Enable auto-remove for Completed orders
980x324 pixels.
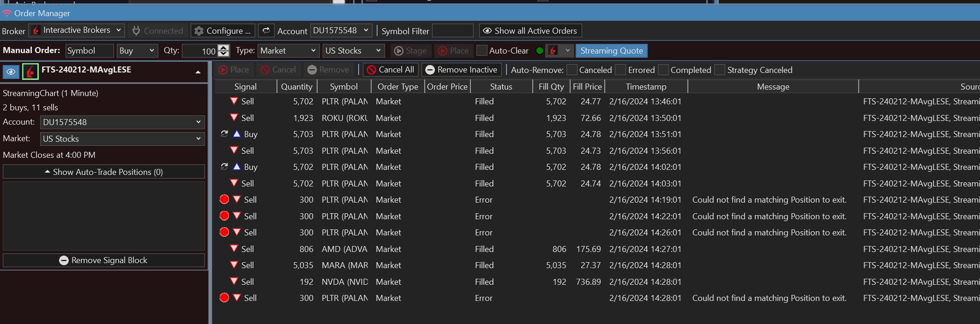click(663, 70)
